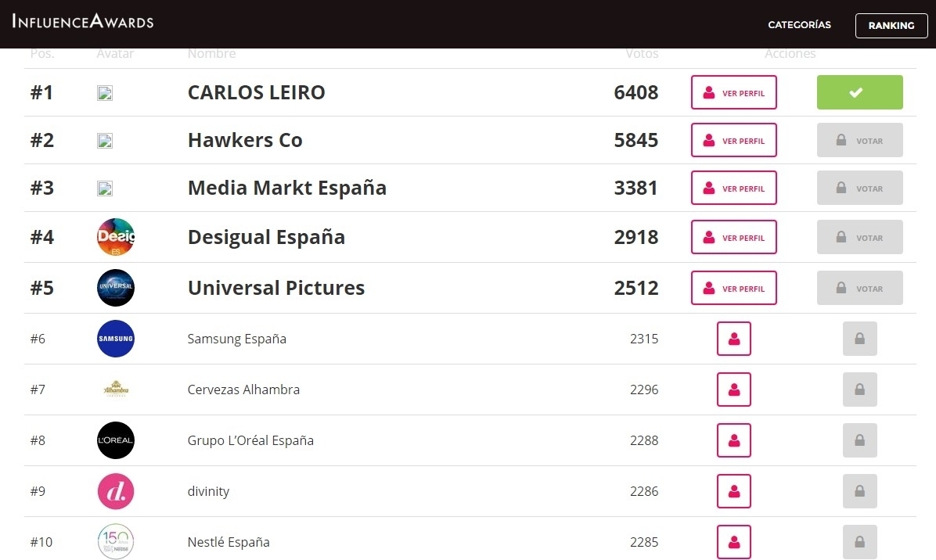Screen dimensions: 936x560
Task: Click the Universal Pictures avatar thumbnail
Action: (116, 288)
